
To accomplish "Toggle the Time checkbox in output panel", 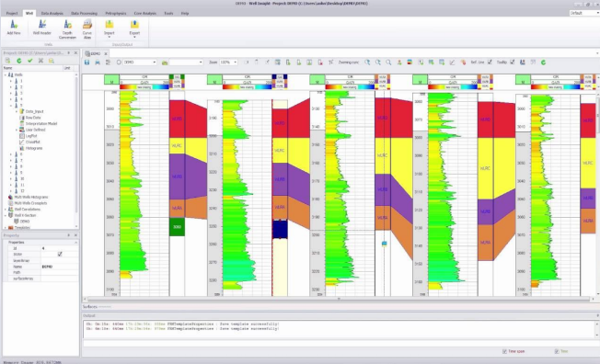I will (557, 351).
